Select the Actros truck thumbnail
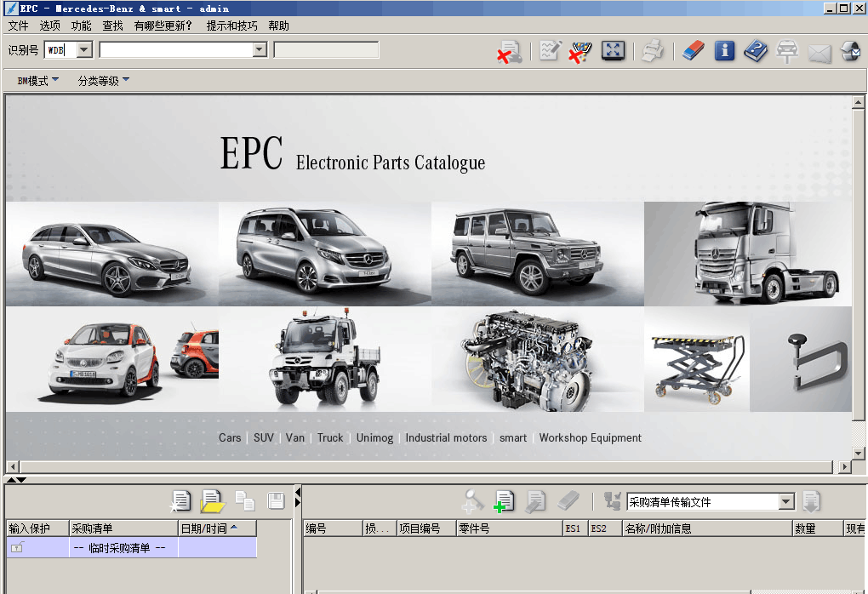Viewport: 868px width, 594px height. [x=748, y=254]
